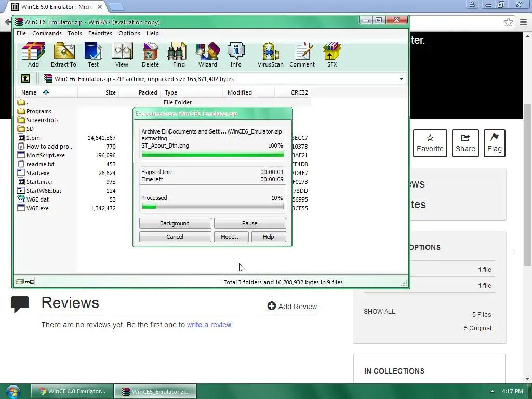The image size is (532, 399).
Task: Click the file extraction progress bar
Action: tap(212, 154)
